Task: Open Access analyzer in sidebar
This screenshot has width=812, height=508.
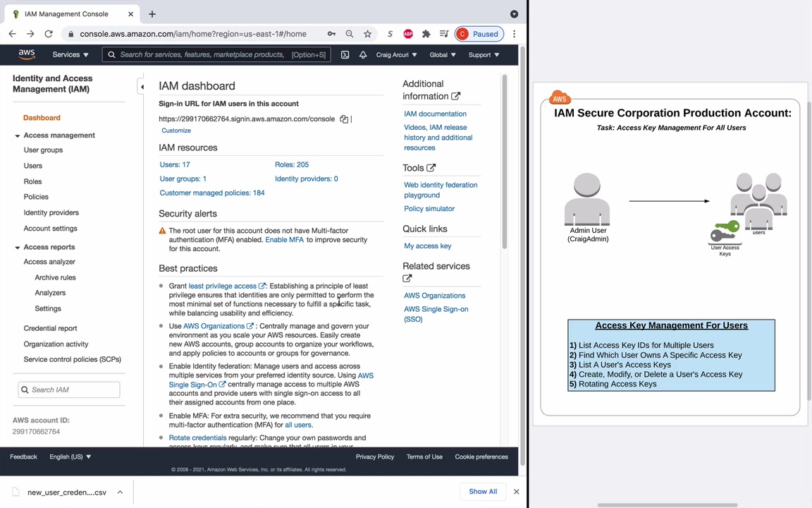Action: coord(50,262)
